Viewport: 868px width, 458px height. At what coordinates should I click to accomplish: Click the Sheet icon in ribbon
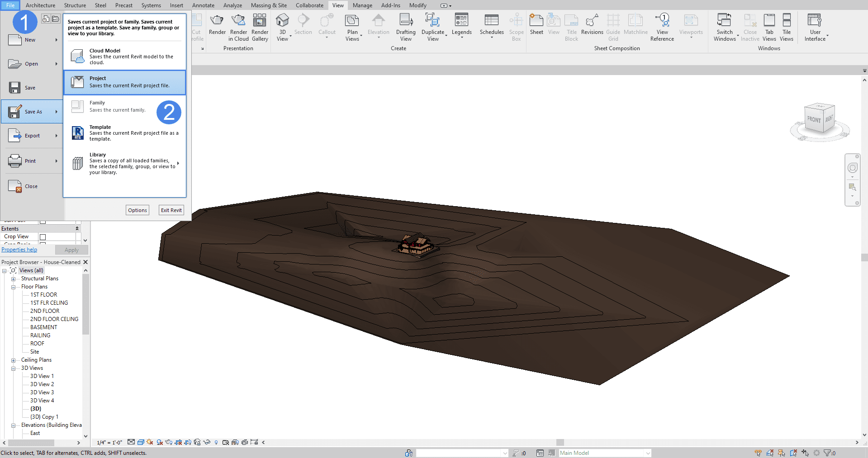tap(536, 21)
